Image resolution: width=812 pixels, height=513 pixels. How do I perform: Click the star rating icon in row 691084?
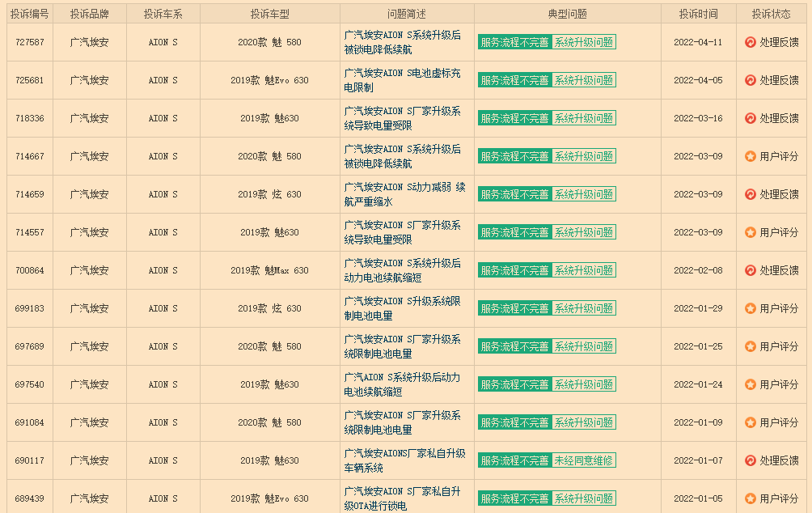pyautogui.click(x=750, y=422)
